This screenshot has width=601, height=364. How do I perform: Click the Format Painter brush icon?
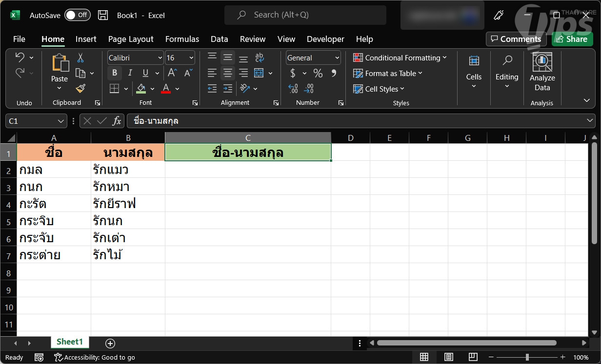pyautogui.click(x=80, y=88)
